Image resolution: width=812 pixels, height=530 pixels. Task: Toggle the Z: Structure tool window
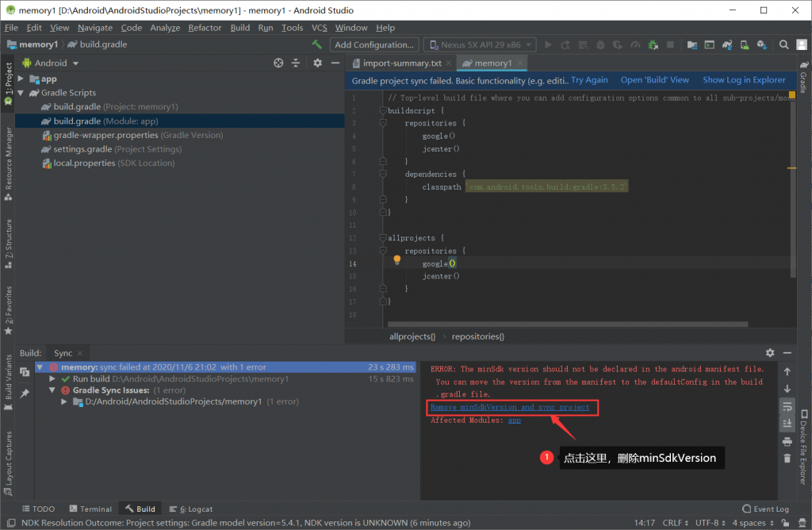coord(8,244)
